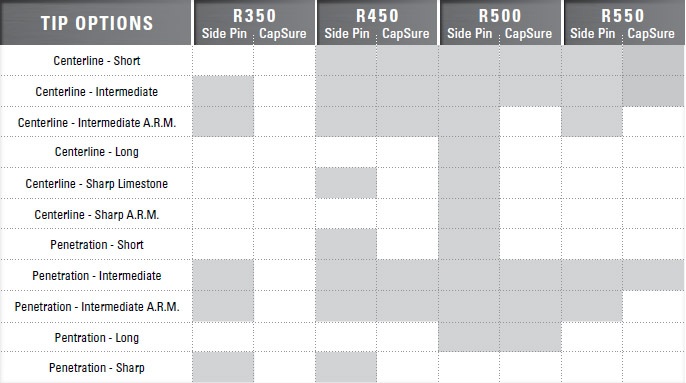Click the TIP OPTIONS header cell
Image resolution: width=686 pixels, height=383 pixels.
pos(96,22)
